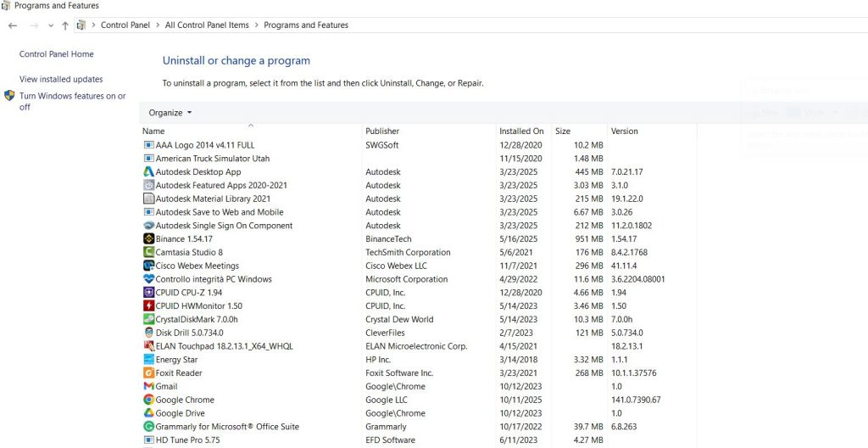Screen dimensions: 868x448
Task: Click the Google Drive icon
Action: point(148,413)
